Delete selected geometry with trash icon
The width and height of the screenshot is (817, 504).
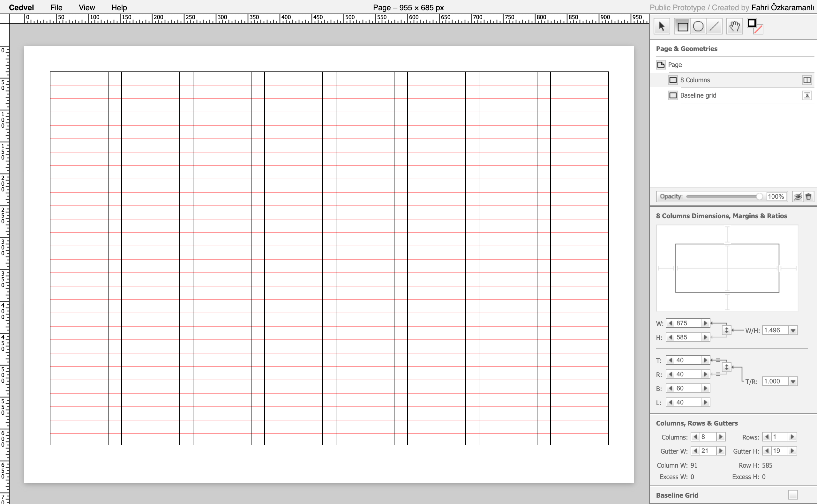[808, 197]
